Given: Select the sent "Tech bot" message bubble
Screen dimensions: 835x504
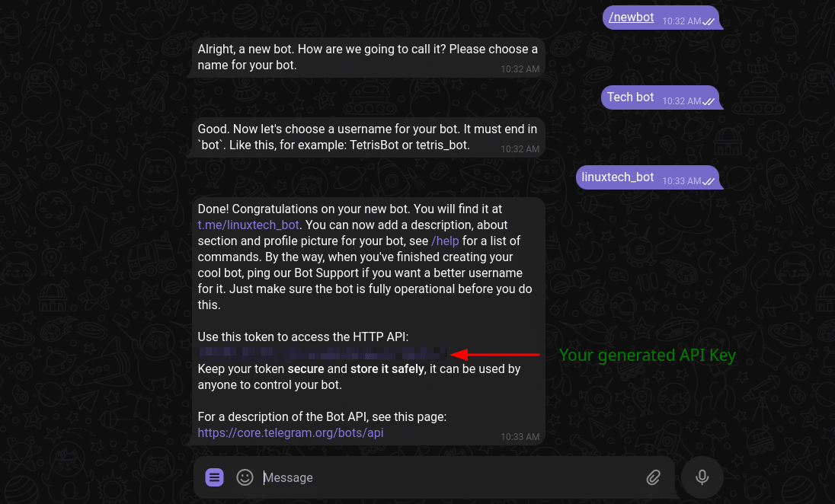Looking at the screenshot, I should click(630, 97).
